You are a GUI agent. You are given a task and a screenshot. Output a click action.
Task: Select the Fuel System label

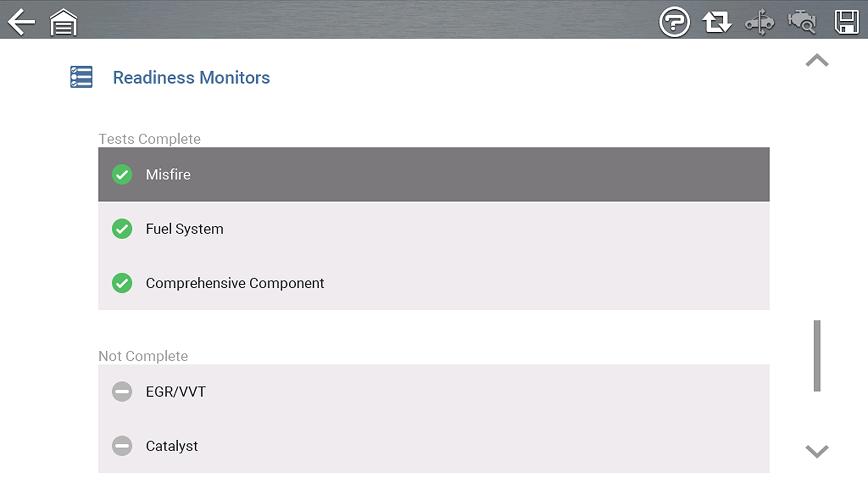(185, 229)
